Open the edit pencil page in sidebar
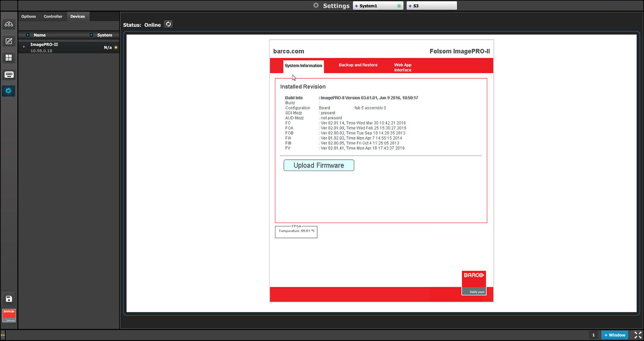Viewport: 644px width, 341px height. click(x=9, y=41)
